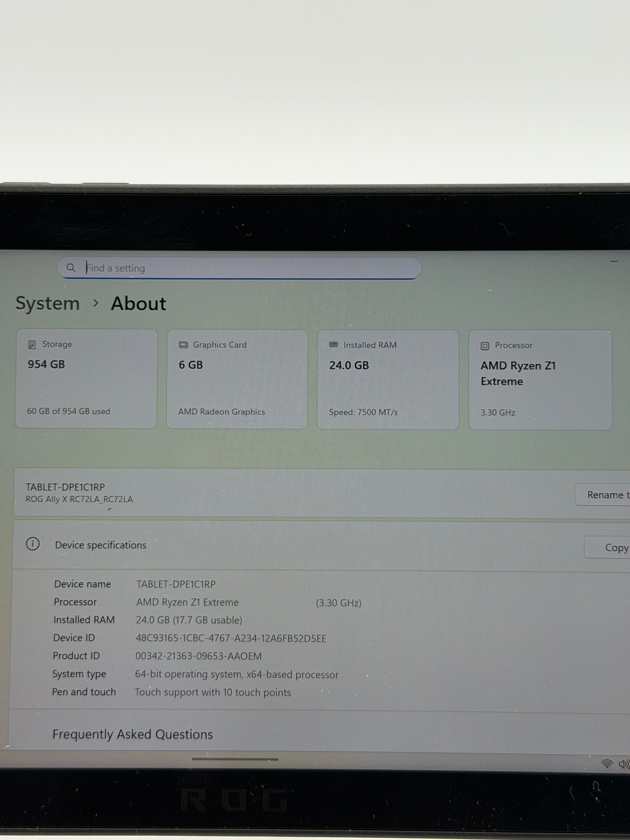Minimize the Settings window

point(614,262)
